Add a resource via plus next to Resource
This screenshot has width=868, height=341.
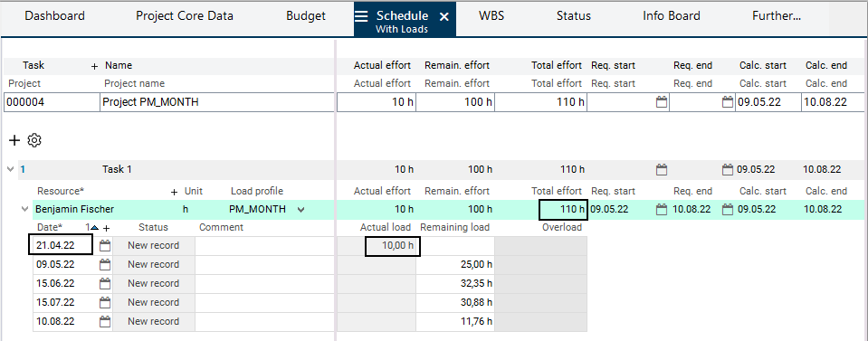tap(175, 192)
